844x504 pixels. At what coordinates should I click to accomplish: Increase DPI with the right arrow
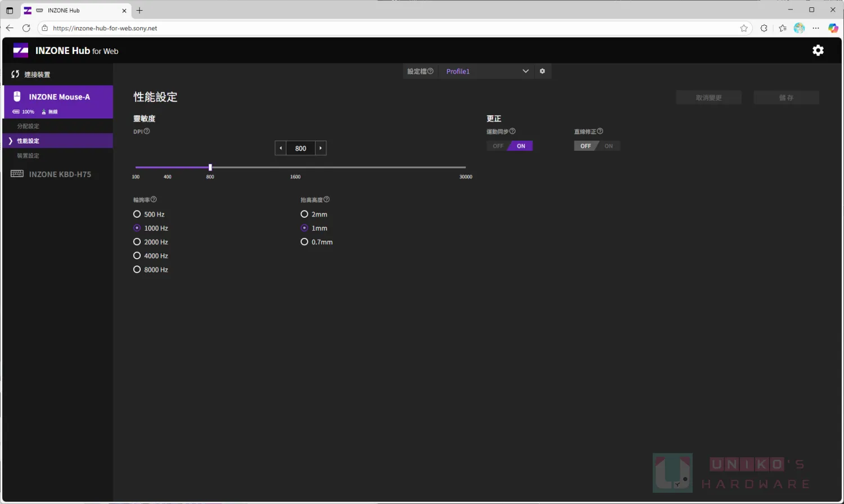click(x=321, y=148)
